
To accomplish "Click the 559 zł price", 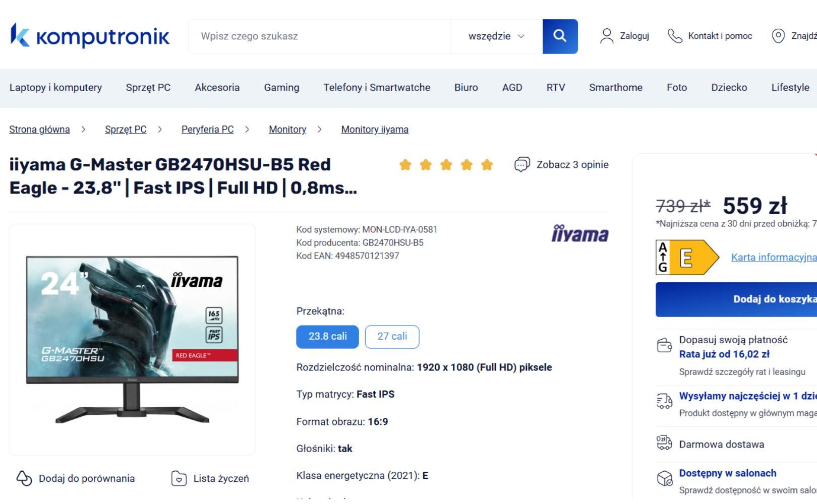I will point(755,206).
